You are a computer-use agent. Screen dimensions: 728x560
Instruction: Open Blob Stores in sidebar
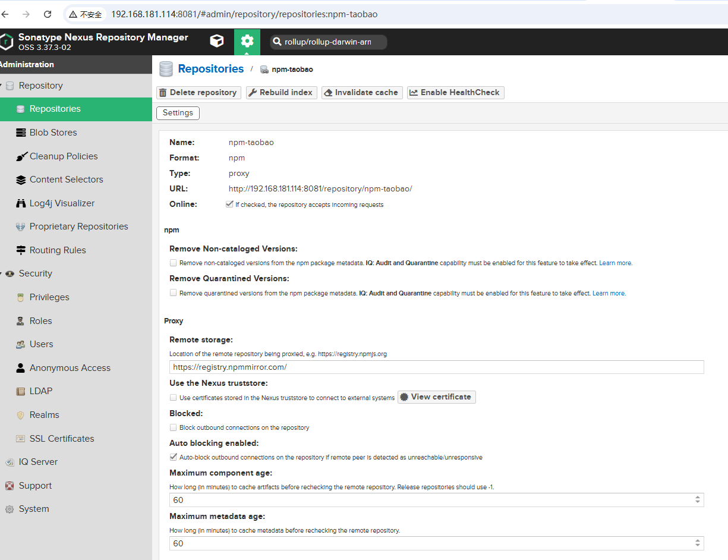click(x=53, y=133)
